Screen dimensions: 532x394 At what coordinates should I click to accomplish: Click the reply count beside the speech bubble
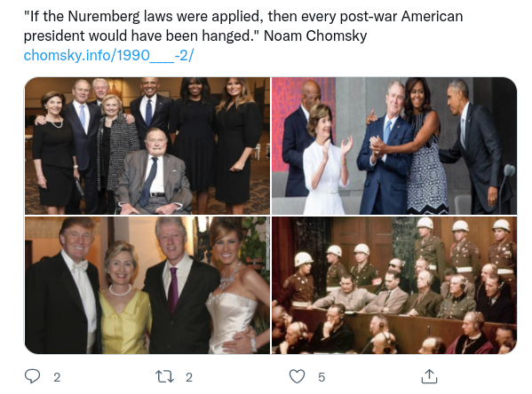pyautogui.click(x=57, y=377)
